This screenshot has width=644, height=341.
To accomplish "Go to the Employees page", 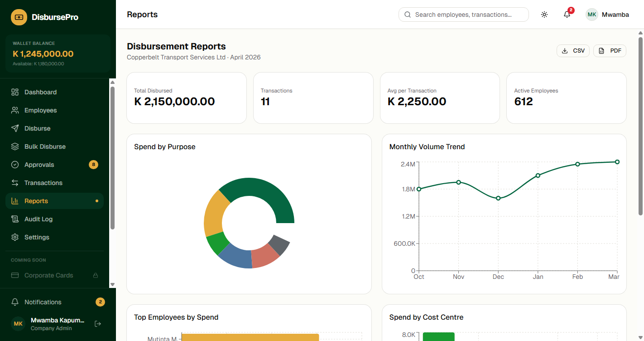I will [x=54, y=110].
